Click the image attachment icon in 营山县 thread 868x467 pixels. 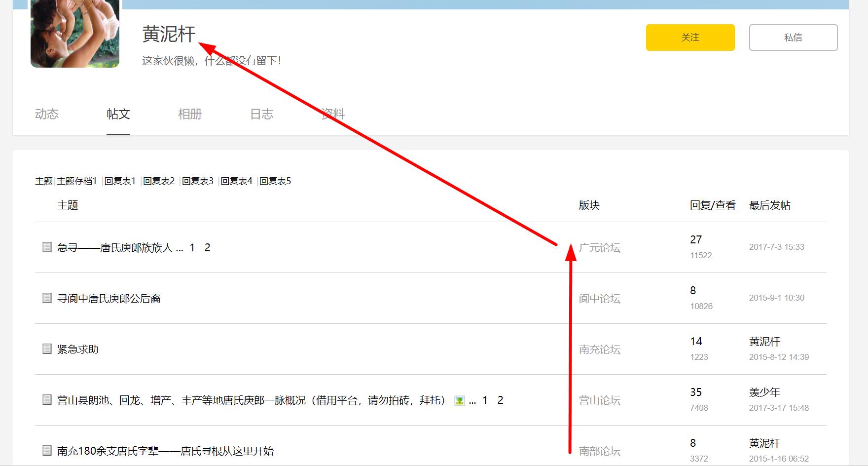[x=459, y=400]
